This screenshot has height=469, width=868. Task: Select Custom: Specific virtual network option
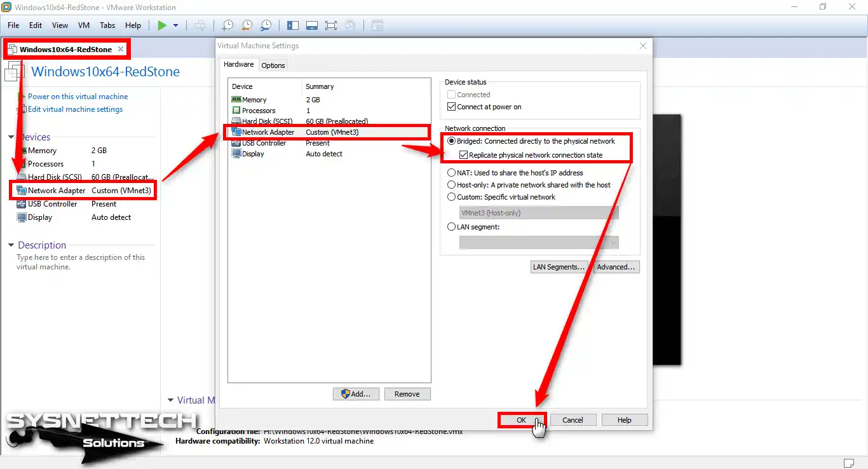pyautogui.click(x=452, y=197)
